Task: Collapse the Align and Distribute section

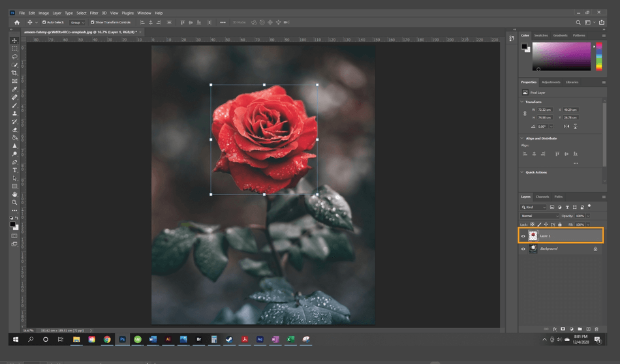Action: pyautogui.click(x=522, y=138)
